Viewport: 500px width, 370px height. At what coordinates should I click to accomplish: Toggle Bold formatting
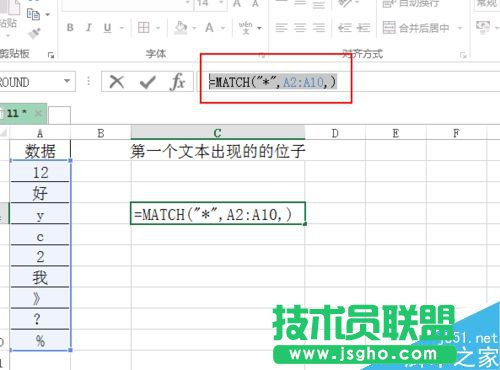[70, 28]
